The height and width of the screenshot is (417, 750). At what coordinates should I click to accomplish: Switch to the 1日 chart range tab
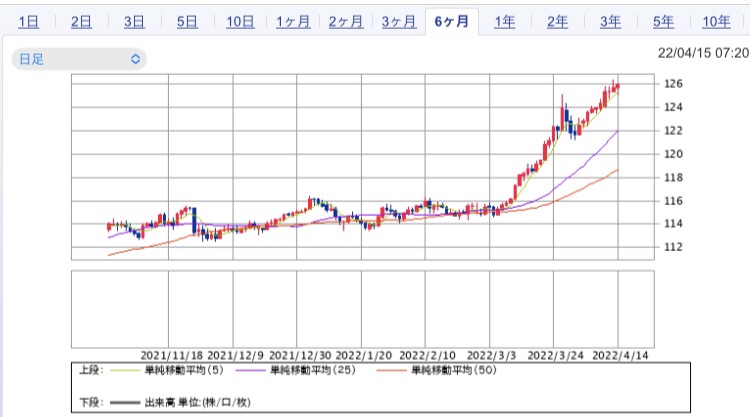point(28,22)
